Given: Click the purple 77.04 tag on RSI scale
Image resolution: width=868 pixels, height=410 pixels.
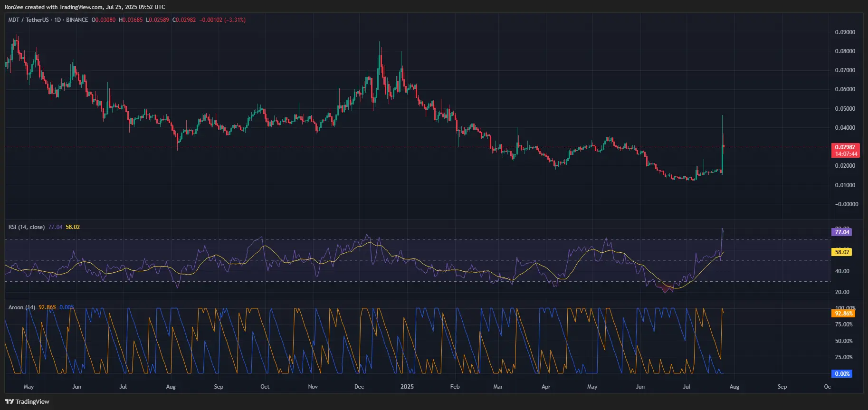Looking at the screenshot, I should coord(842,232).
